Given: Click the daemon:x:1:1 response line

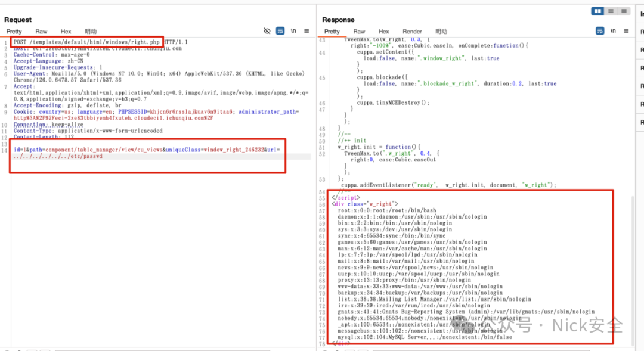Looking at the screenshot, I should (x=412, y=217).
